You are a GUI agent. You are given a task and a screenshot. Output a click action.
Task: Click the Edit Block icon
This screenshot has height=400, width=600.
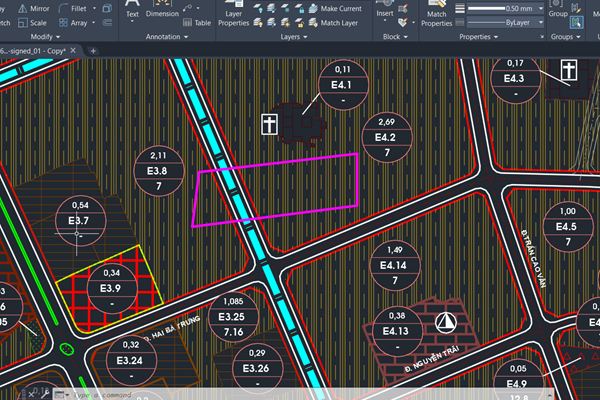click(x=403, y=23)
